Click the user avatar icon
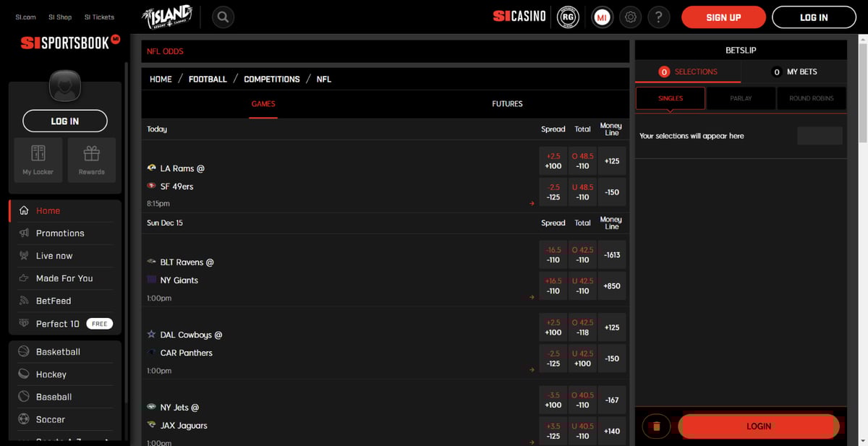 click(64, 86)
